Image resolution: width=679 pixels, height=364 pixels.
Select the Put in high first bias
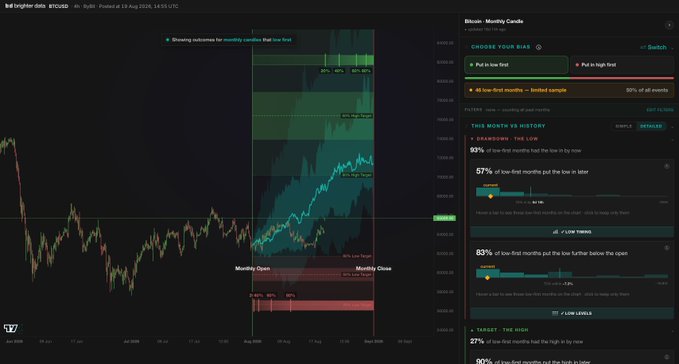pyautogui.click(x=622, y=65)
